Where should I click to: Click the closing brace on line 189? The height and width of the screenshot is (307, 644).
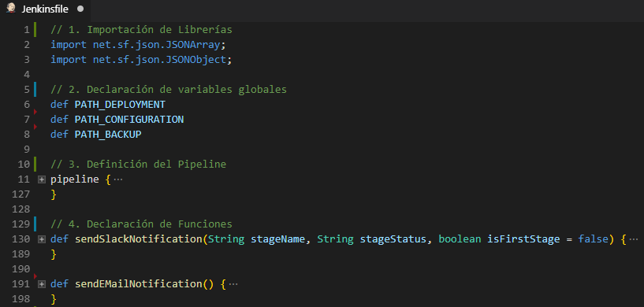pyautogui.click(x=54, y=254)
